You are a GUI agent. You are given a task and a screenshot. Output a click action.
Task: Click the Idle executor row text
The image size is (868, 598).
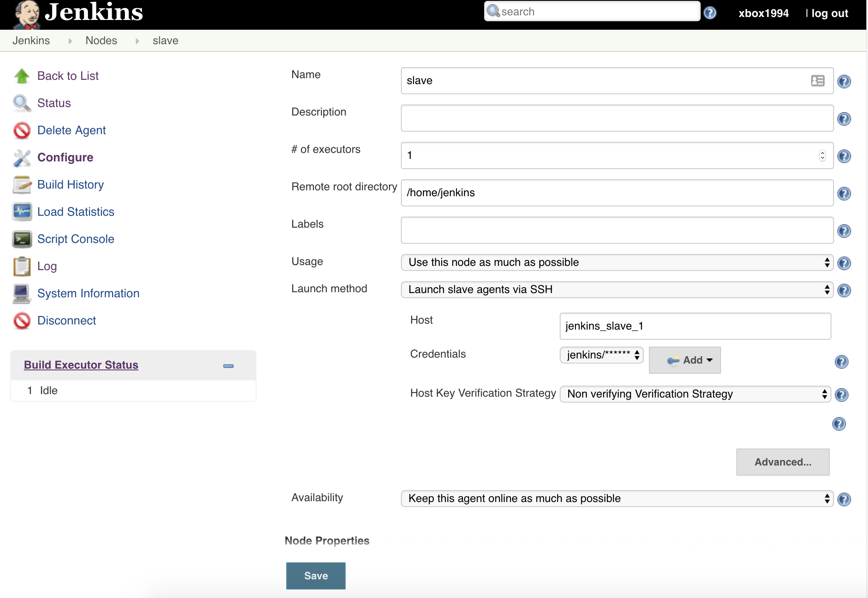[x=49, y=391]
